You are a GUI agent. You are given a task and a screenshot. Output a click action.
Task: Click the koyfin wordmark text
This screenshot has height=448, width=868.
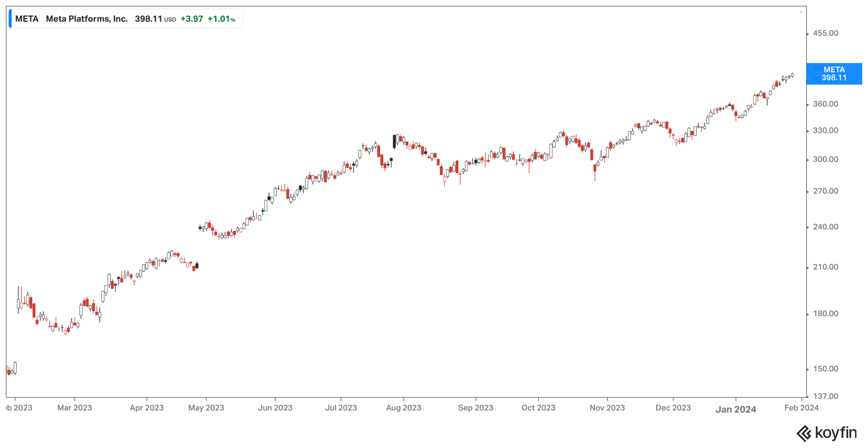(835, 433)
